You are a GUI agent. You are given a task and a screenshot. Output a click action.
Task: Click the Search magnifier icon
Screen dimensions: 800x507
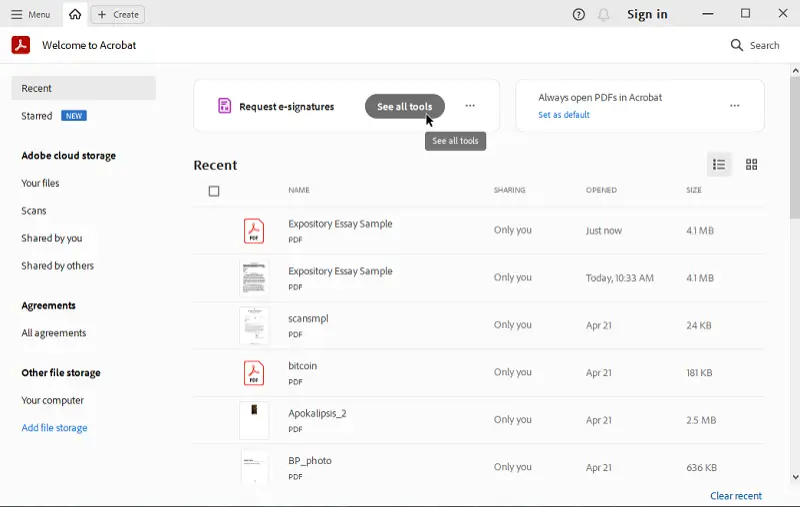coord(736,45)
